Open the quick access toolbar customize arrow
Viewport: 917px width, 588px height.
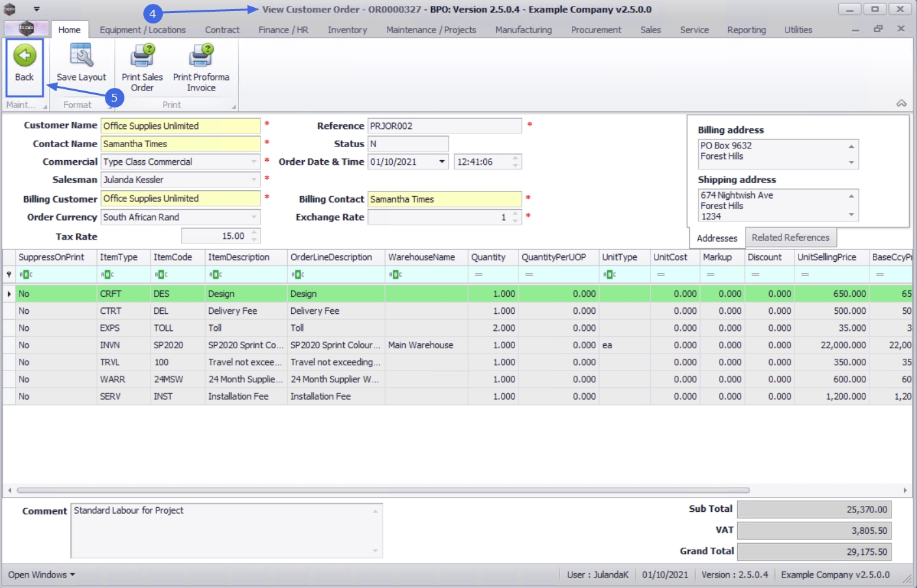(36, 9)
